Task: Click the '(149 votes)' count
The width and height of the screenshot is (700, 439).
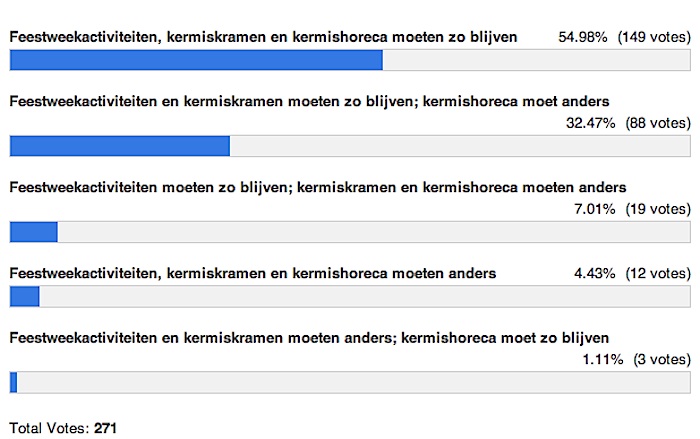Action: click(654, 37)
